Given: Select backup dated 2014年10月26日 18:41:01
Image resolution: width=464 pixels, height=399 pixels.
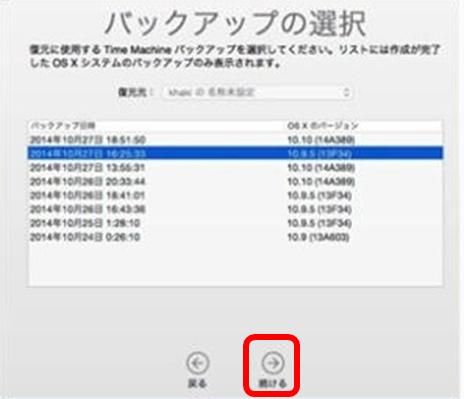Looking at the screenshot, I should tap(236, 195).
